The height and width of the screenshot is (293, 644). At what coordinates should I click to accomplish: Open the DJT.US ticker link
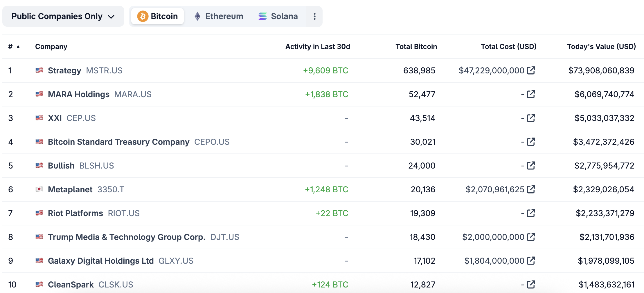coord(225,237)
